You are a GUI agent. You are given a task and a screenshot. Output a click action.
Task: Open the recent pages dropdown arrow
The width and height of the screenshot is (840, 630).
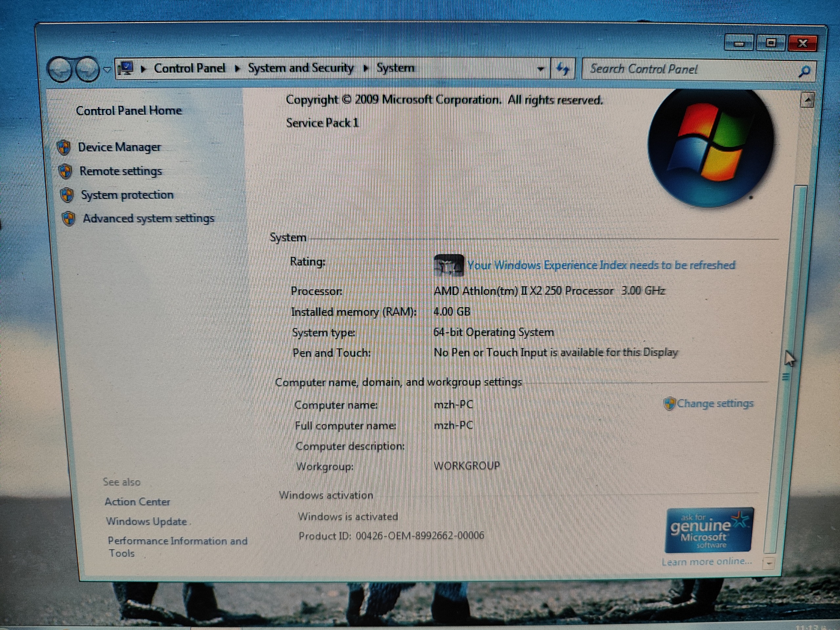(107, 70)
